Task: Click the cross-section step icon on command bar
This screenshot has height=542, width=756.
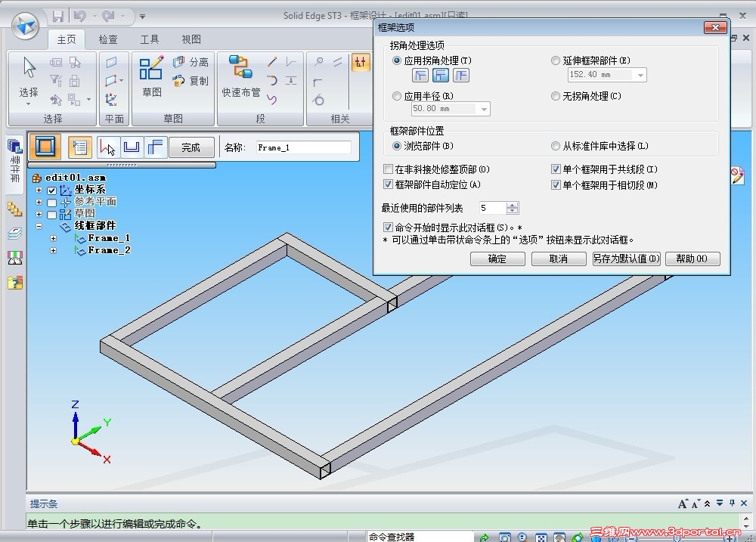Action: (x=131, y=147)
